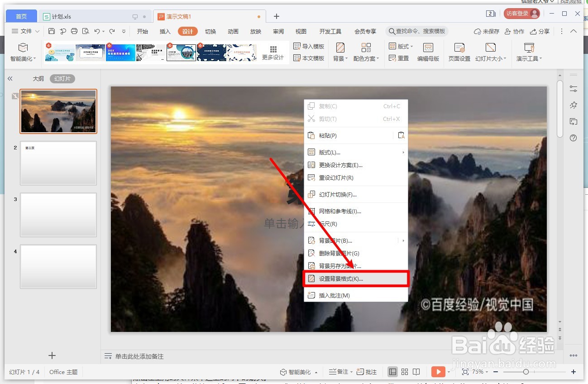The width and height of the screenshot is (588, 384).
Task: Click the 访客登录 guest login button
Action: tap(522, 14)
